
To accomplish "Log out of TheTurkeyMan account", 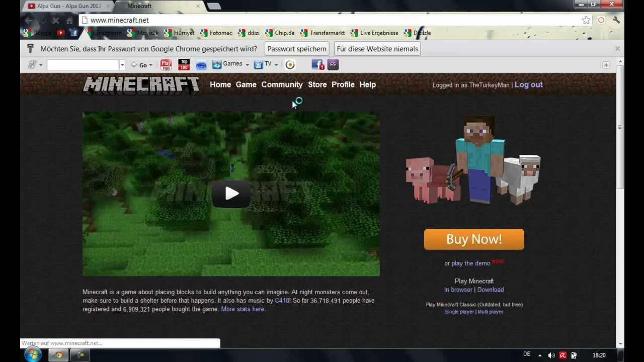I will point(528,84).
